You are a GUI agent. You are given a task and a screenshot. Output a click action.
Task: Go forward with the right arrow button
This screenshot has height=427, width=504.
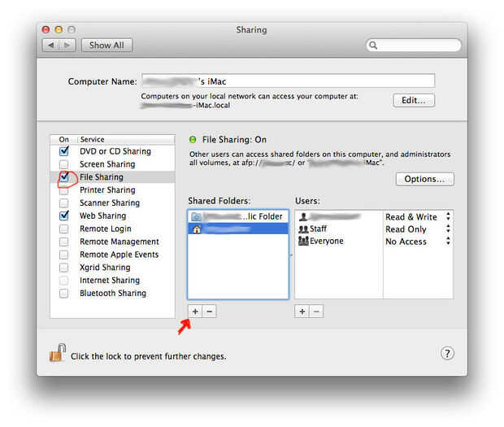click(x=67, y=46)
